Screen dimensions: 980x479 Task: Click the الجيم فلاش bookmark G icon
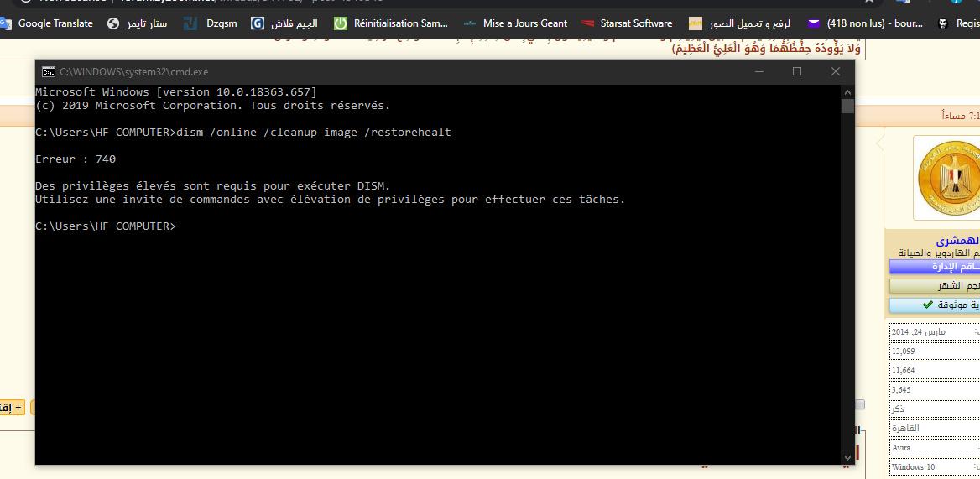click(257, 23)
